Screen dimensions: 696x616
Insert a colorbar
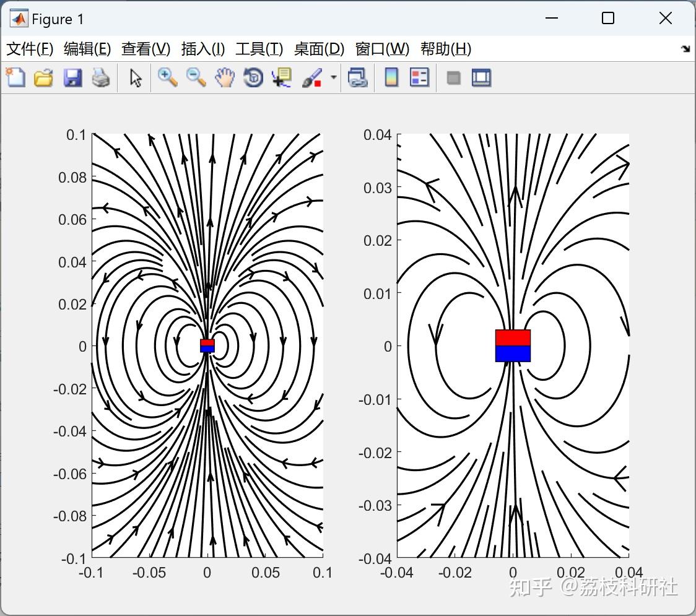coord(391,77)
